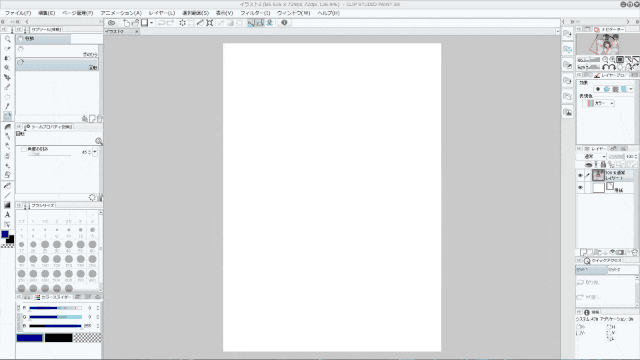Image resolution: width=640 pixels, height=360 pixels.
Task: Open CLIP STUDIO launcher icon in command bar
Action: pos(111,23)
